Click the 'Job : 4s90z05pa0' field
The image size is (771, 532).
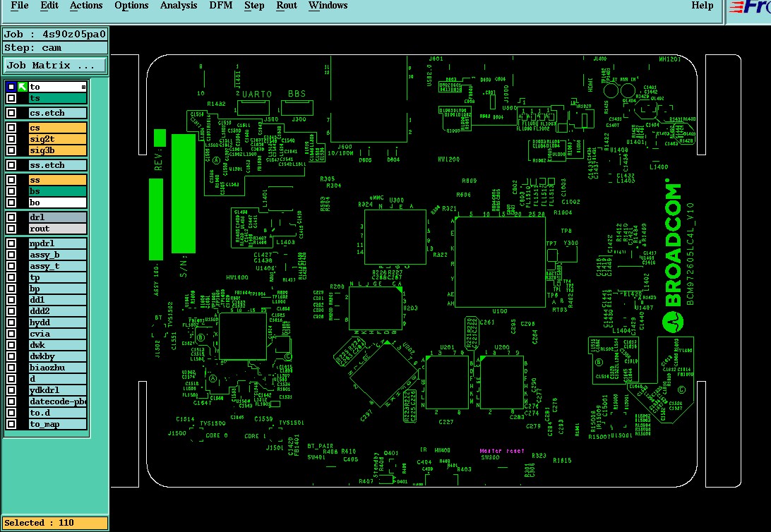tap(55, 34)
